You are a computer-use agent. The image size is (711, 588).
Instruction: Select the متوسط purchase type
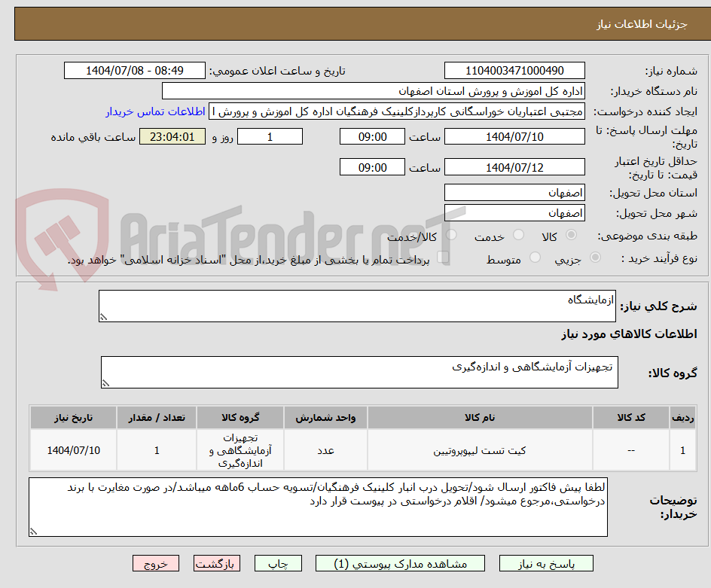[x=536, y=257]
